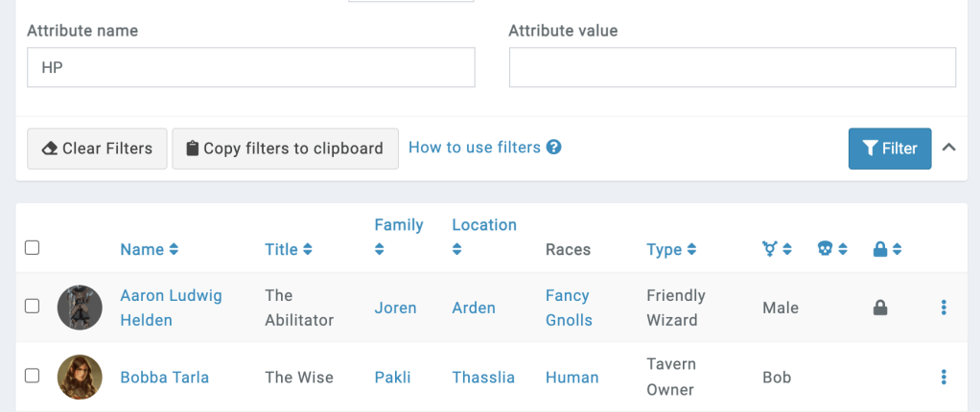Collapse the filter panel chevron
Image resolution: width=980 pixels, height=412 pixels.
[x=948, y=148]
